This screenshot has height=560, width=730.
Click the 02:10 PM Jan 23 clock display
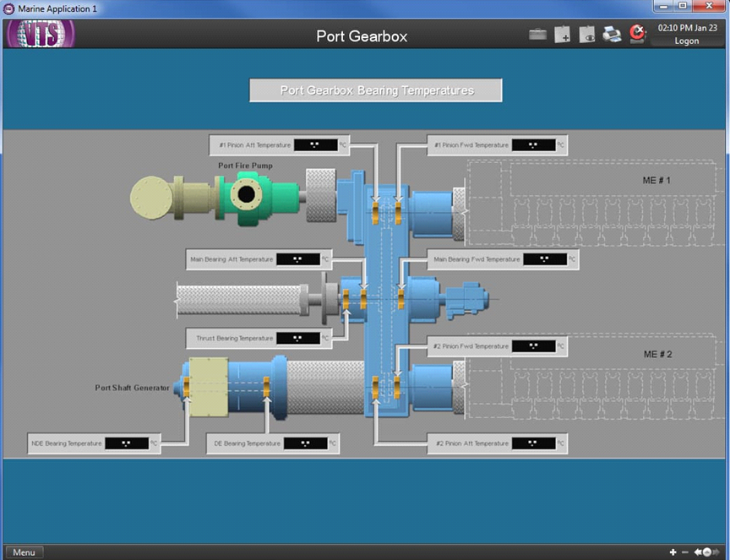tap(686, 28)
